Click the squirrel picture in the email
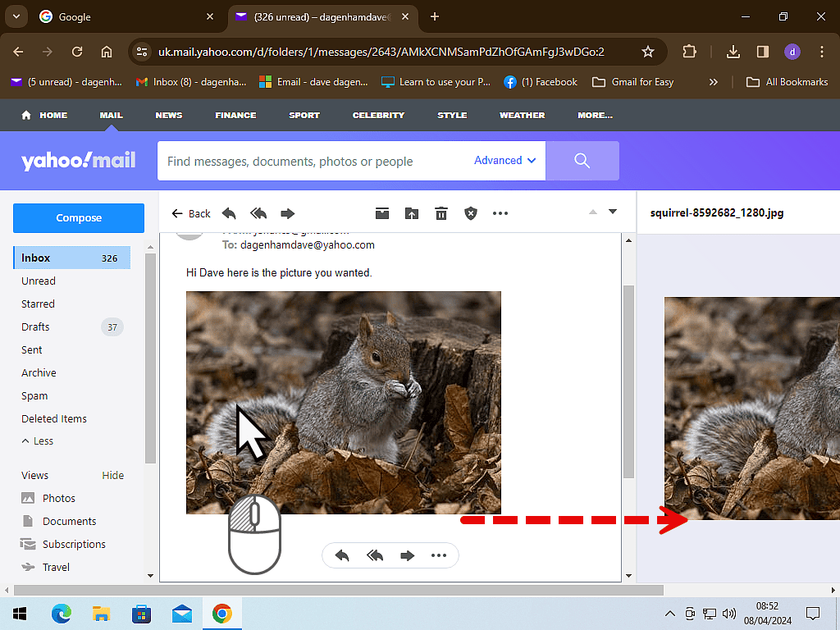This screenshot has width=840, height=630. [x=343, y=402]
